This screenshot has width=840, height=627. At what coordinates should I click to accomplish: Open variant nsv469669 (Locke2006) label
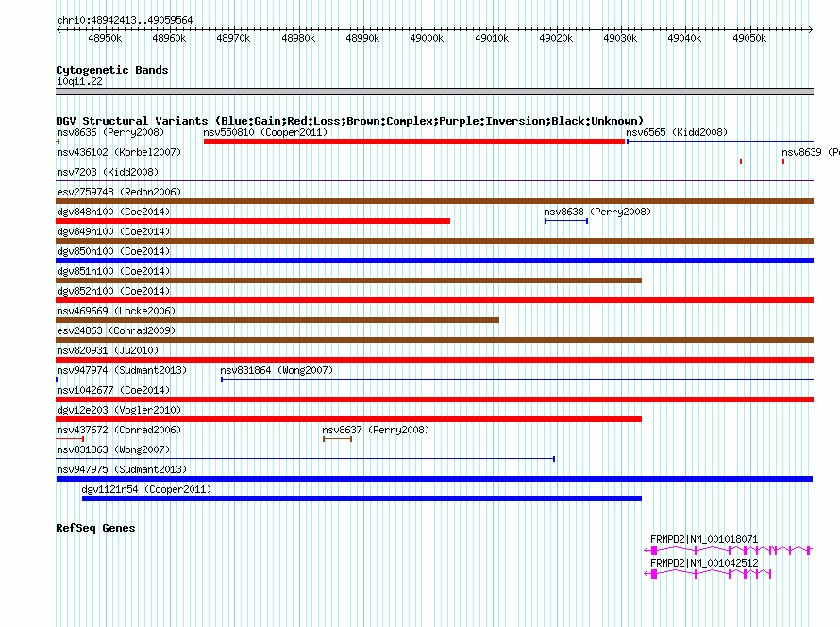pyautogui.click(x=116, y=311)
